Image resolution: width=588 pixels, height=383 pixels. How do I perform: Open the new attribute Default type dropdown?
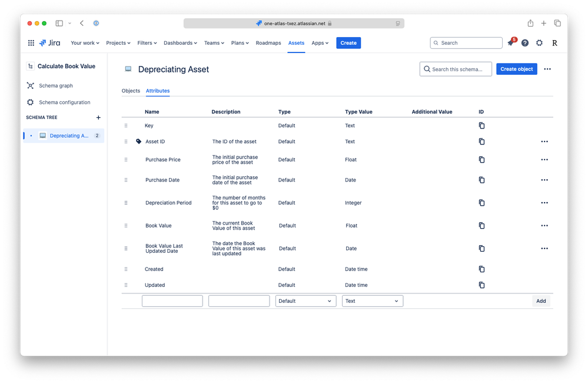305,301
